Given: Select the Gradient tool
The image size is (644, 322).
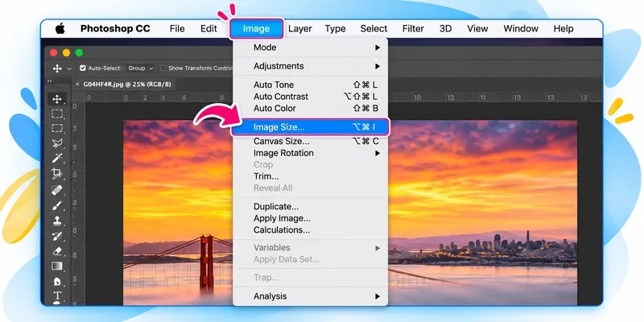Looking at the screenshot, I should (57, 266).
